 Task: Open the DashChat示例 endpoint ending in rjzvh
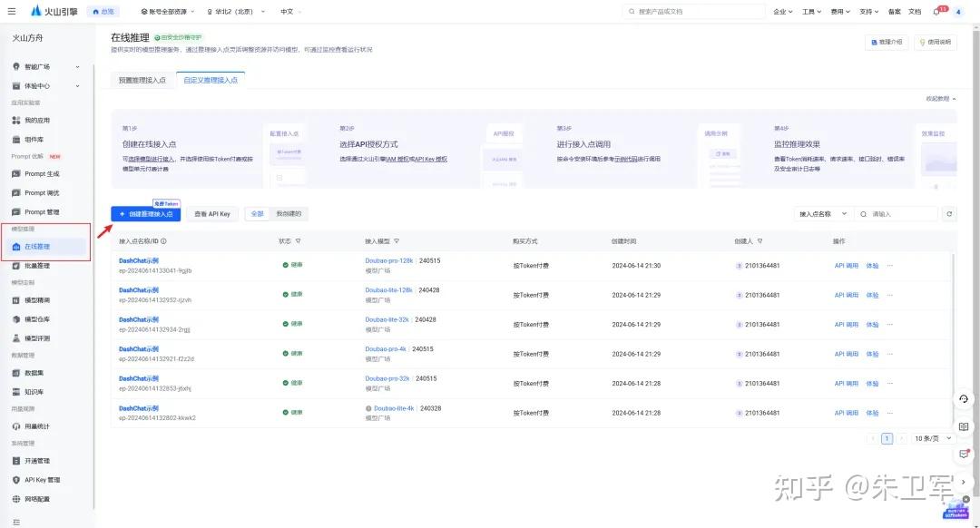coord(139,290)
